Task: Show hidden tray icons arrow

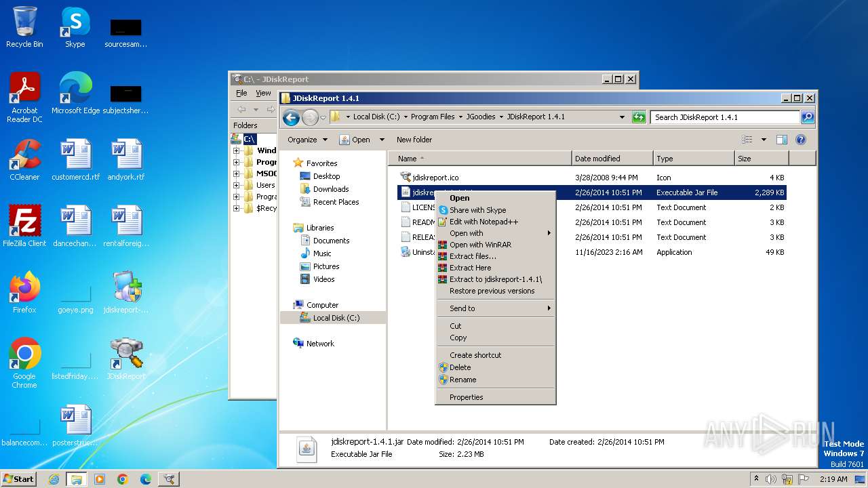Action: tap(756, 479)
